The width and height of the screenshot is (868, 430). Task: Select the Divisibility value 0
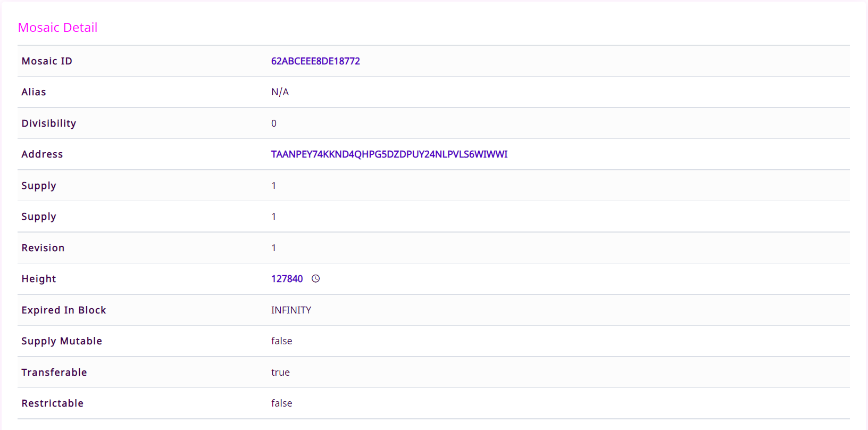[274, 123]
